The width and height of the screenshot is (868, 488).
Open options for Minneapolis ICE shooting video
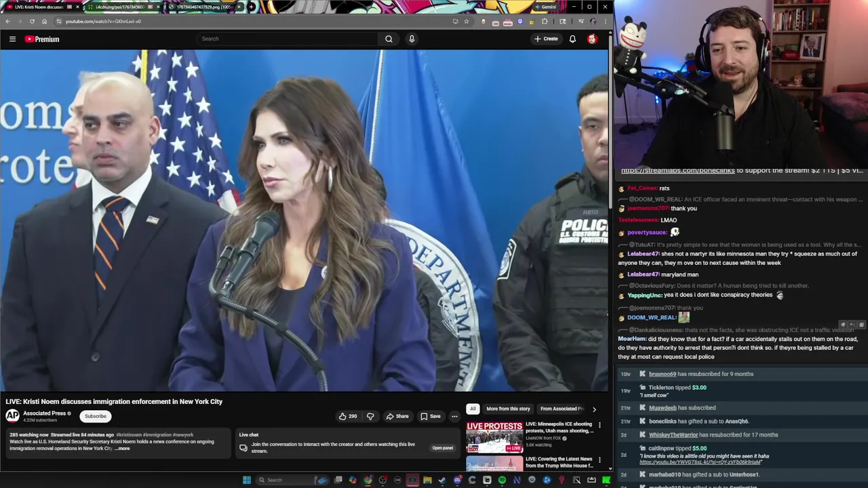point(599,425)
